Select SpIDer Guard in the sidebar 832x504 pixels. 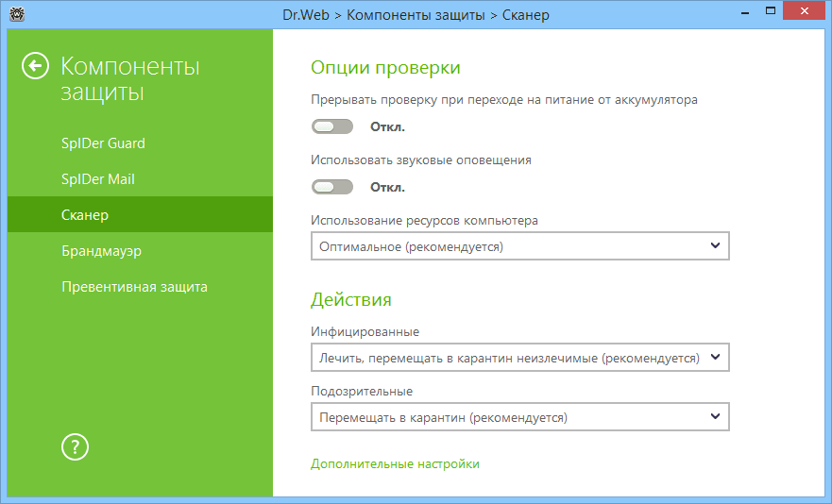[140, 143]
